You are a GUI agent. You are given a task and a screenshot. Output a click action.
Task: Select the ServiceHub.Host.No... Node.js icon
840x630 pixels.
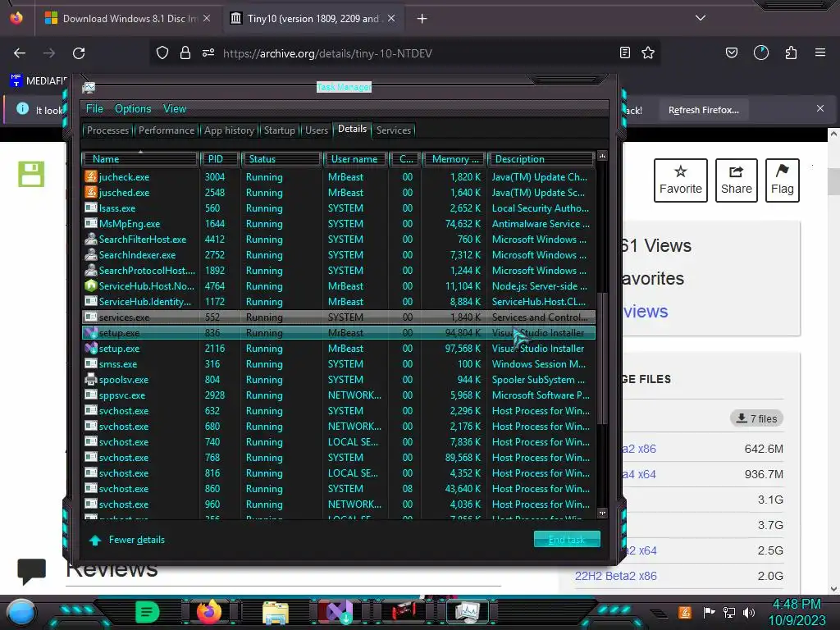(x=91, y=286)
